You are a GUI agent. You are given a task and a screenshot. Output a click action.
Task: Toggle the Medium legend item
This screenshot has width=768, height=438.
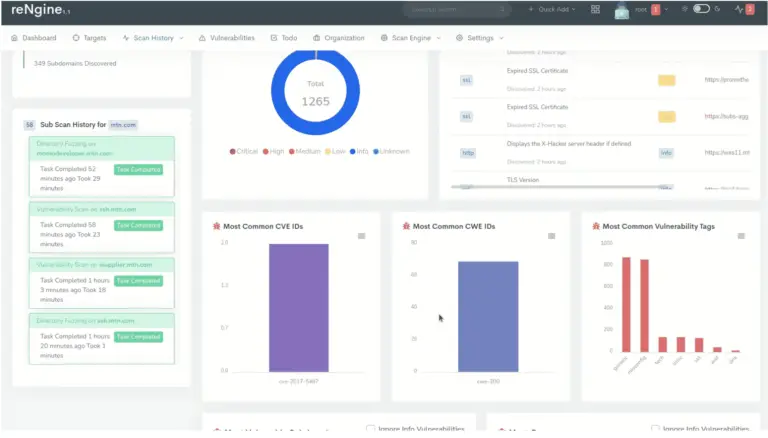point(305,151)
